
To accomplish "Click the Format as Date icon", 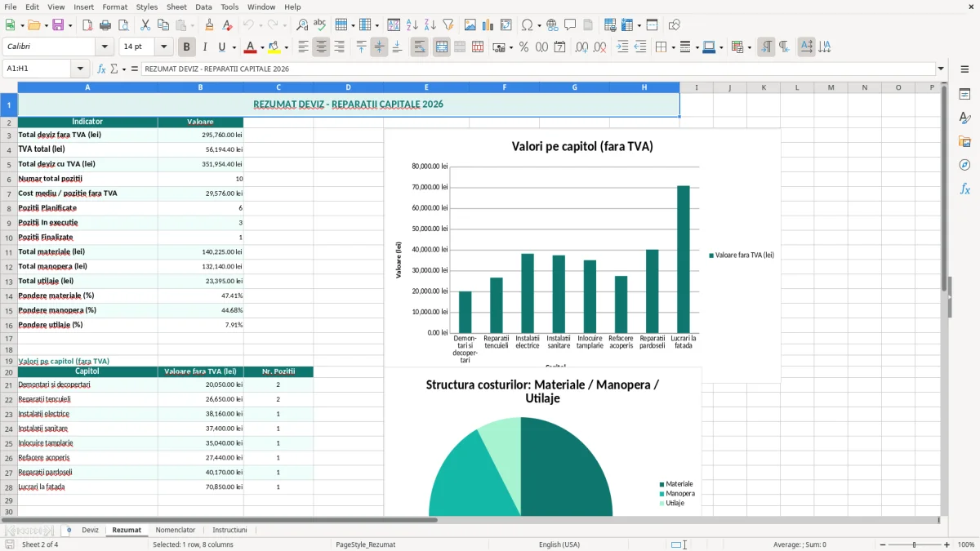I will coord(559,47).
